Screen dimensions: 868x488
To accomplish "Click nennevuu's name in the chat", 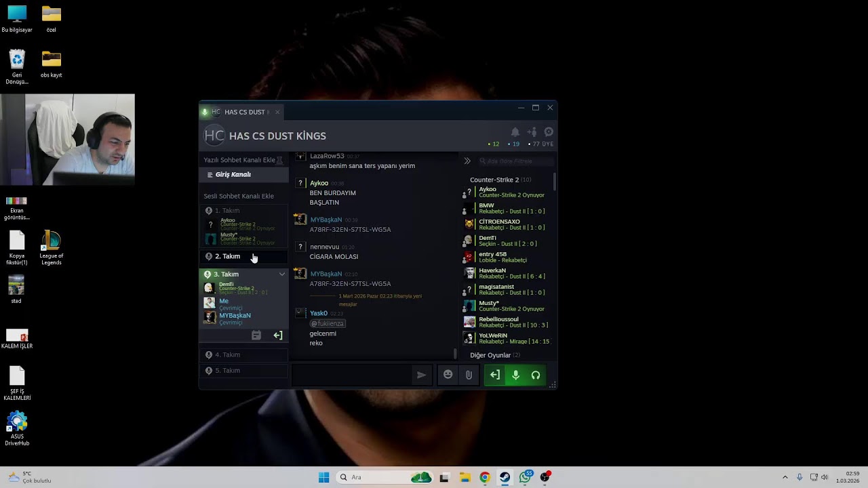I will (x=324, y=247).
